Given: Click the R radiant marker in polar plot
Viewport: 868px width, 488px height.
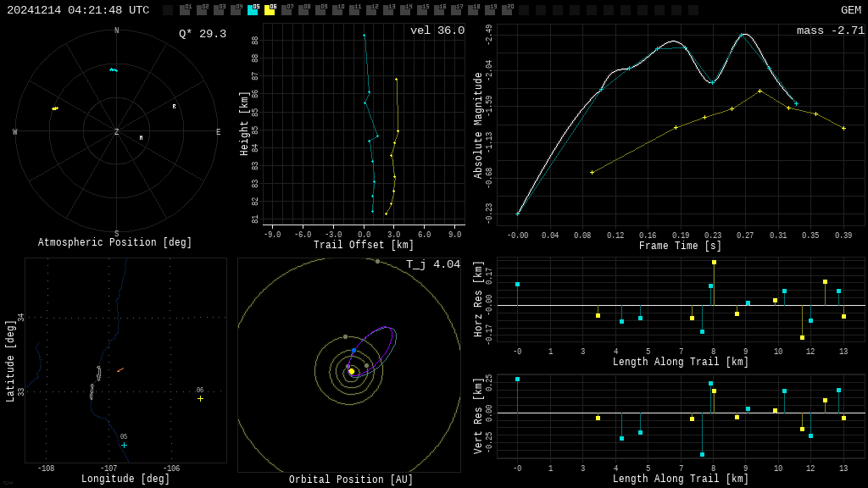Looking at the screenshot, I should coord(175,107).
